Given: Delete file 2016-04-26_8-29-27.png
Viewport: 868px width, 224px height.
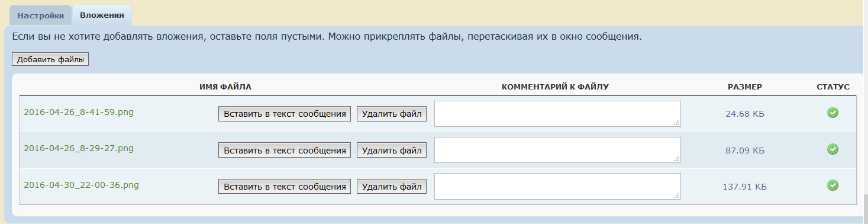Looking at the screenshot, I should (x=392, y=151).
